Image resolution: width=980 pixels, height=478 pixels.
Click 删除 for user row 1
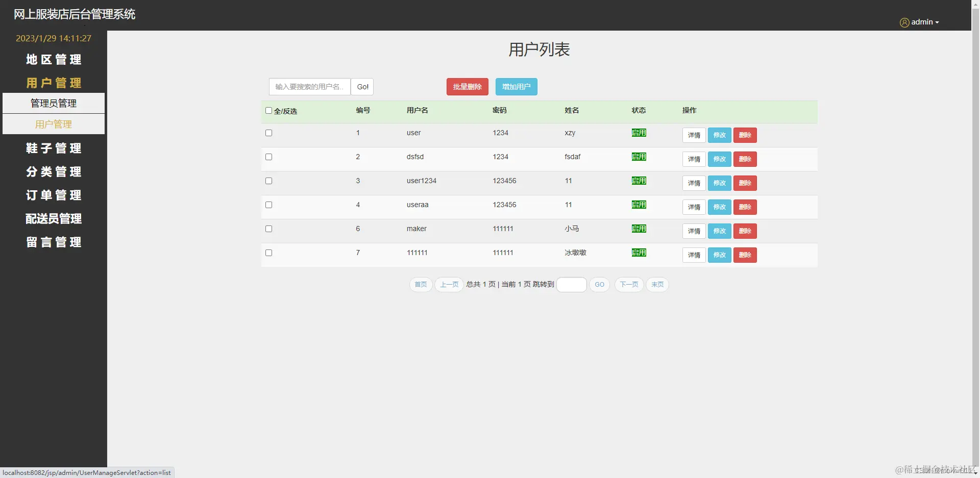point(745,135)
